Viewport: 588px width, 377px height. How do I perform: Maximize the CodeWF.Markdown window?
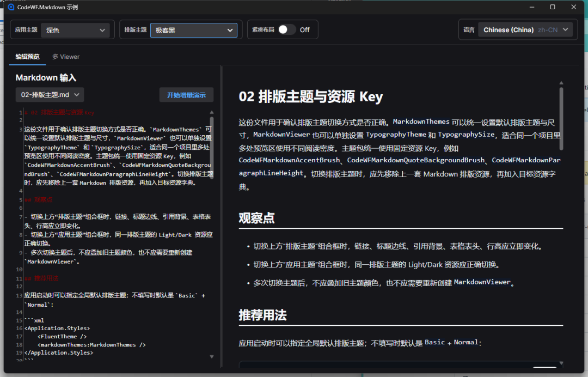click(x=553, y=7)
